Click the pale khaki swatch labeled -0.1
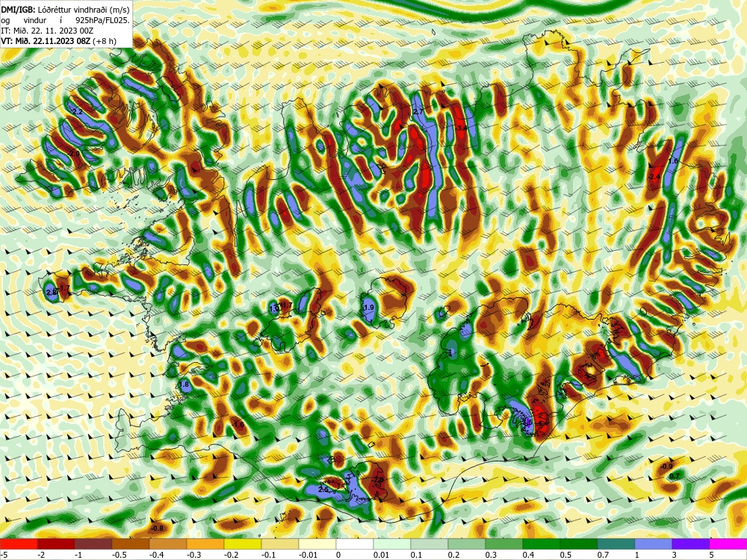This screenshot has height=560, width=747. (x=280, y=544)
